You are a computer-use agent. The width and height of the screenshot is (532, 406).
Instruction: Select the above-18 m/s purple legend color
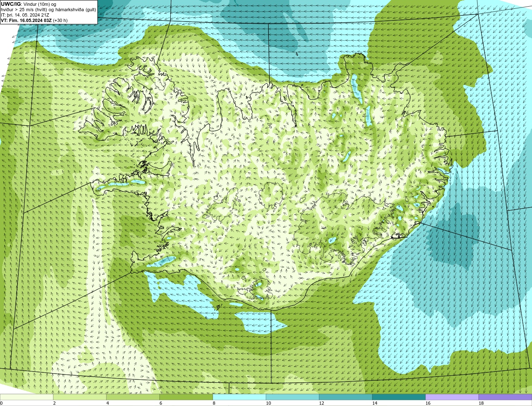[505, 397]
